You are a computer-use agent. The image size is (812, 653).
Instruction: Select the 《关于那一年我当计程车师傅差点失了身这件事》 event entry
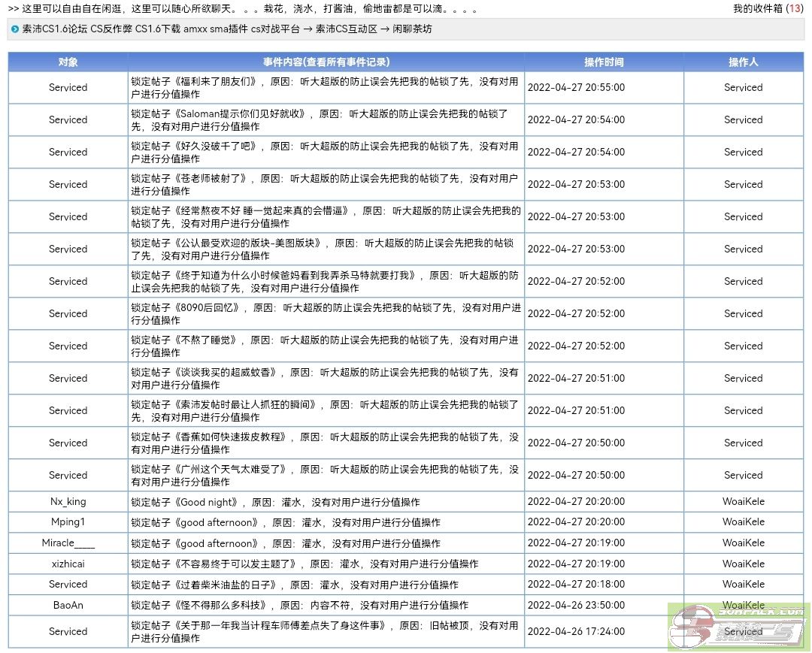[x=326, y=632]
